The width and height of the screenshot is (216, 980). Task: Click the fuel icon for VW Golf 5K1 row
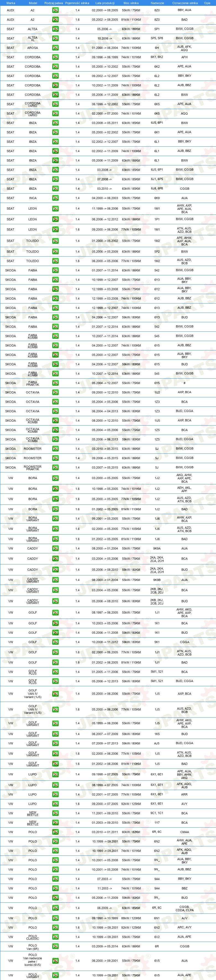click(x=55, y=642)
